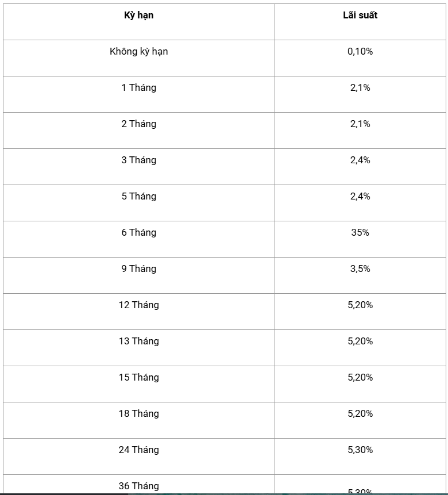Click the 35% interest rate value
Screen dimensions: 448x495
point(360,233)
